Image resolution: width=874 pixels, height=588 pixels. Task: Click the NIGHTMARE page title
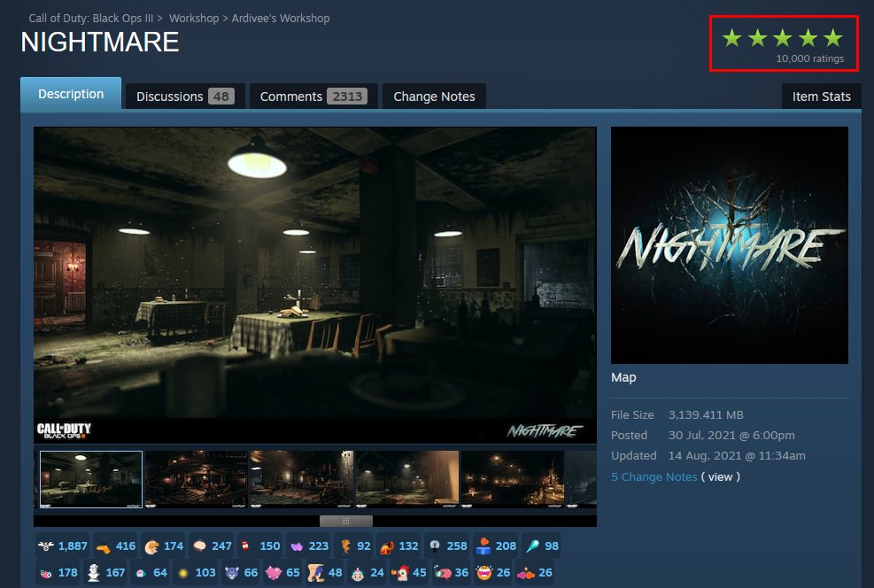pos(100,42)
